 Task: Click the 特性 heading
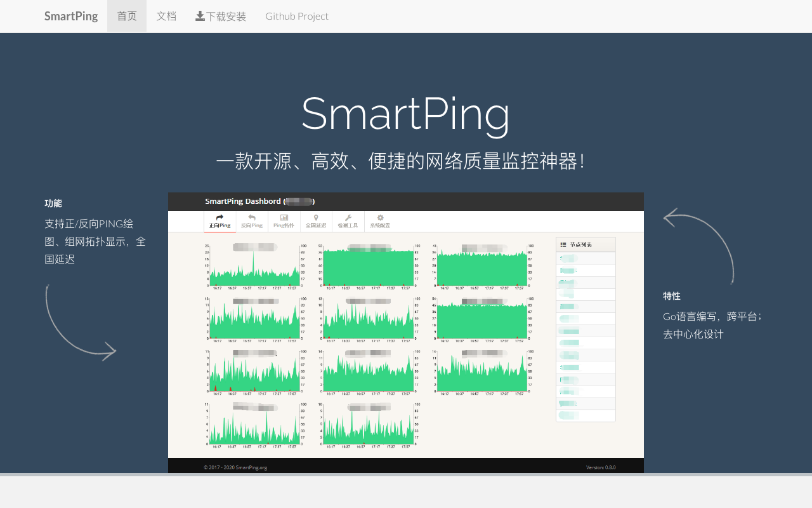tap(672, 296)
